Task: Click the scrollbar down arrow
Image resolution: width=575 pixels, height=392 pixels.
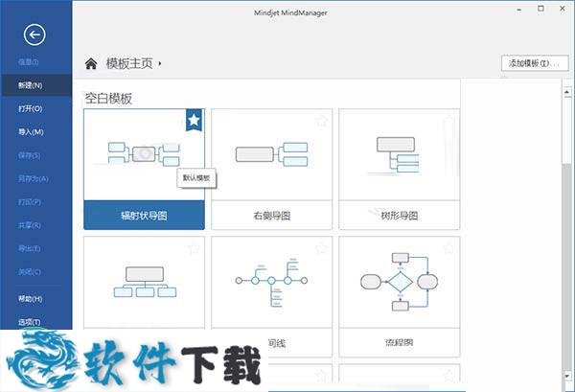Action: pos(567,376)
